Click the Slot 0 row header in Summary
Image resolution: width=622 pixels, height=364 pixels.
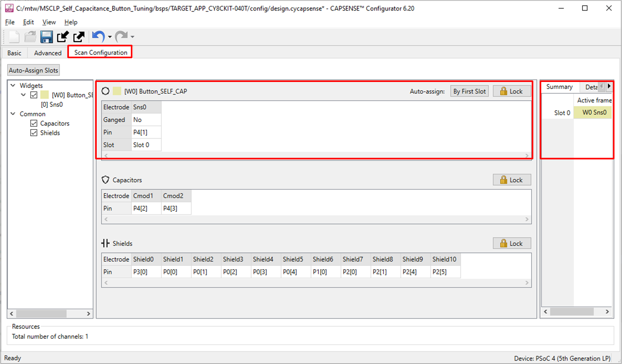tap(558, 113)
